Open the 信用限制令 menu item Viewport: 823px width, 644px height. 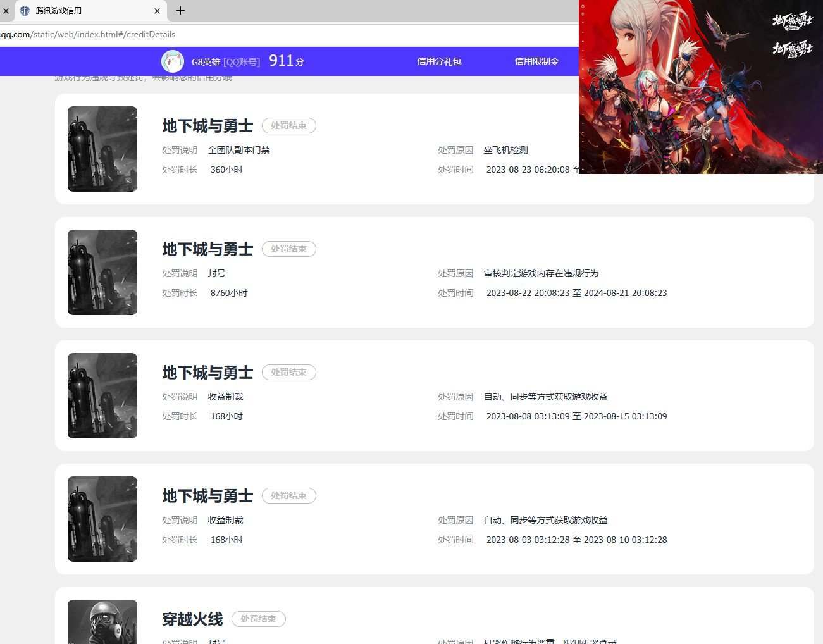click(536, 61)
